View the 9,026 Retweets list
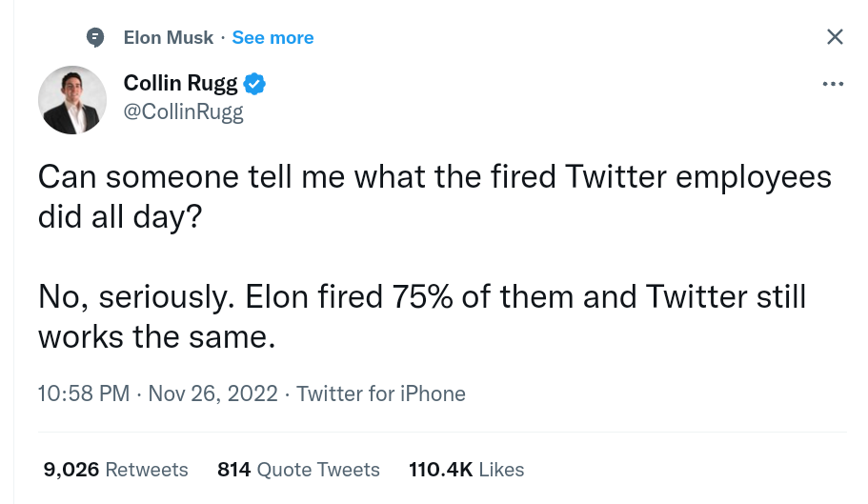The image size is (868, 504). 115,470
